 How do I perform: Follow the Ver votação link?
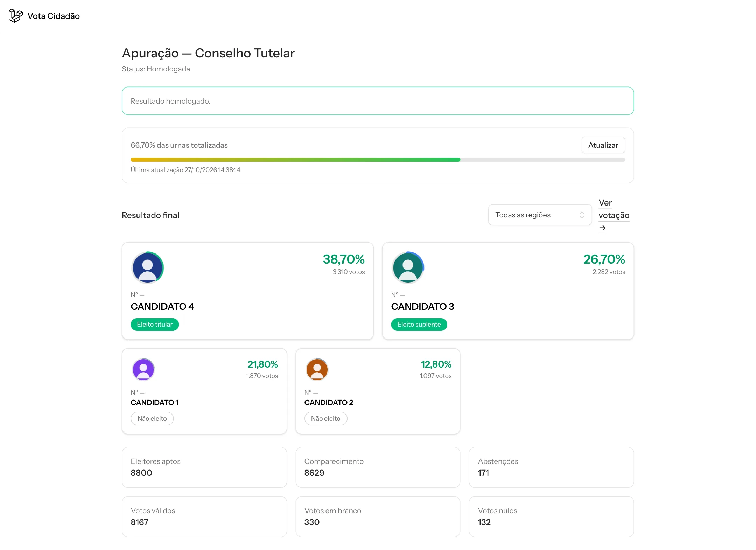click(x=614, y=215)
